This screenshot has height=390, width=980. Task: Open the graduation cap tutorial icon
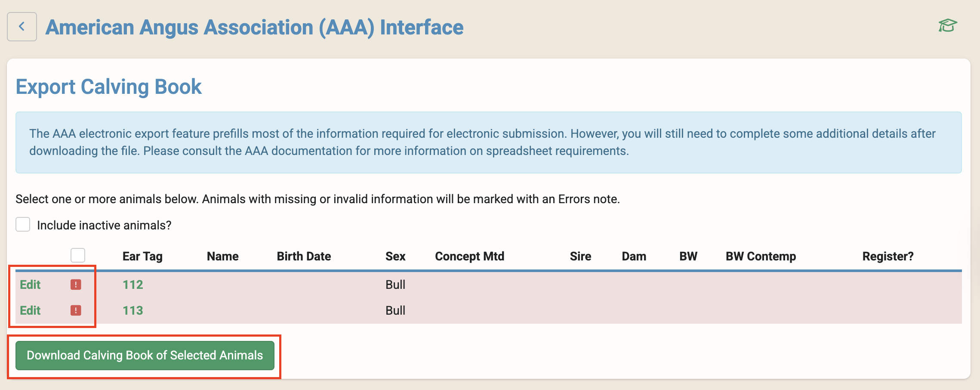947,26
